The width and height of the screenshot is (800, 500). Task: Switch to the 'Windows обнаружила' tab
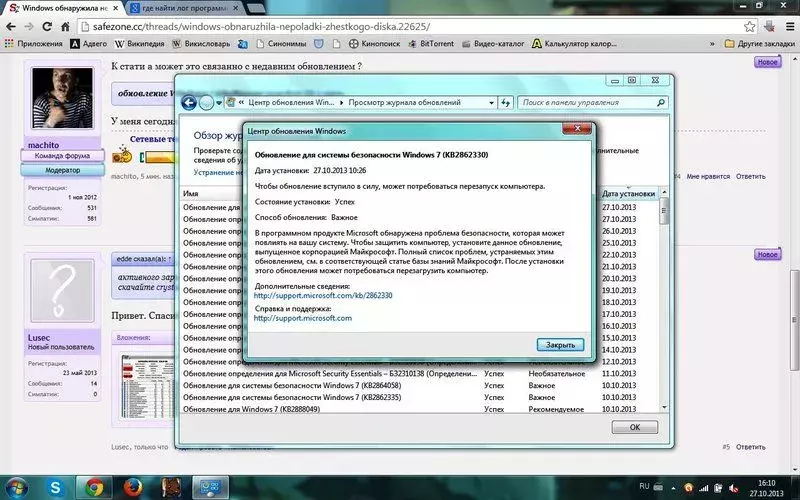click(x=64, y=8)
